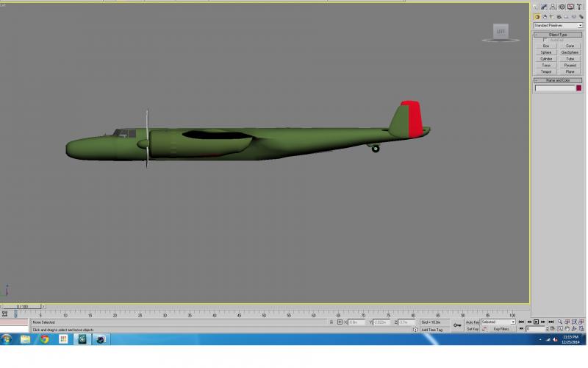
Task: Click the Pyramid primitive button
Action: click(570, 65)
